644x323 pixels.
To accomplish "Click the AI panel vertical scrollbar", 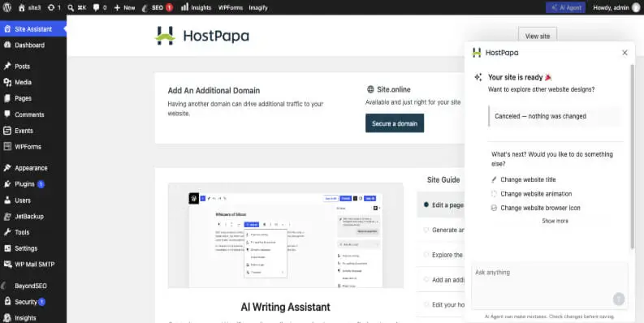I will point(632,156).
